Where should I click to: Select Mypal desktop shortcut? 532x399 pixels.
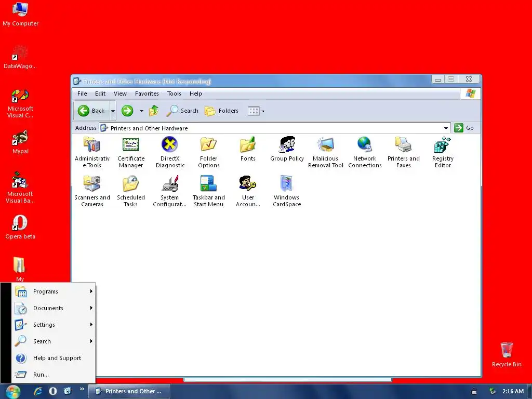(x=20, y=142)
